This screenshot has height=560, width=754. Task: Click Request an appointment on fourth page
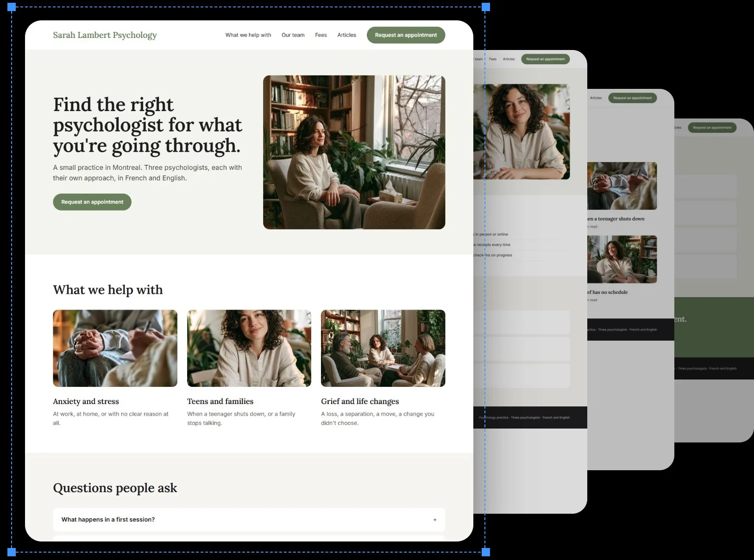(712, 128)
